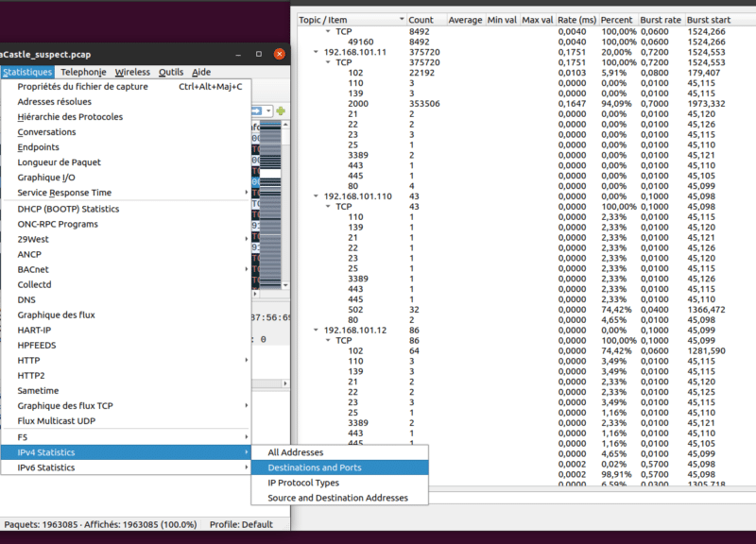Screen dimensions: 756x544
Task: Sort by the Count column header
Action: click(x=421, y=20)
